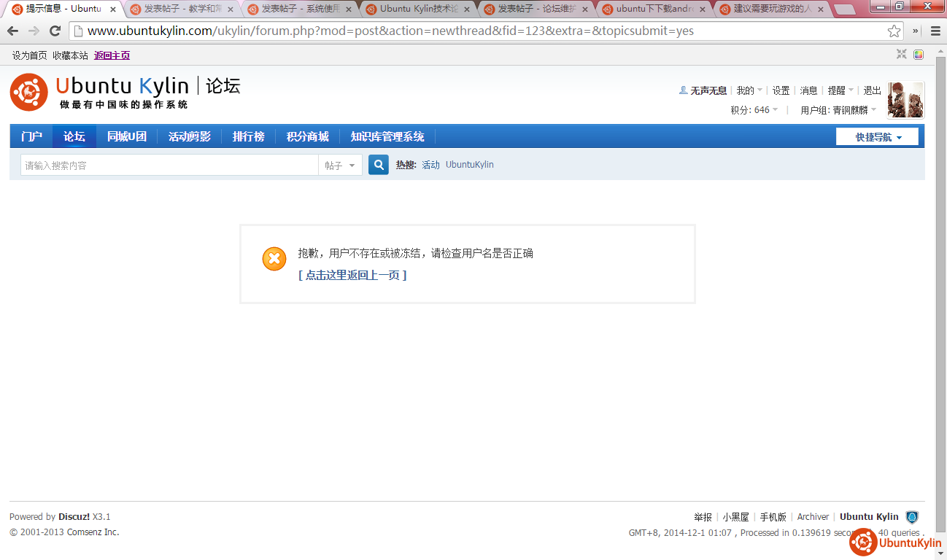947x560 pixels.
Task: Click the user avatar picture
Action: click(905, 100)
